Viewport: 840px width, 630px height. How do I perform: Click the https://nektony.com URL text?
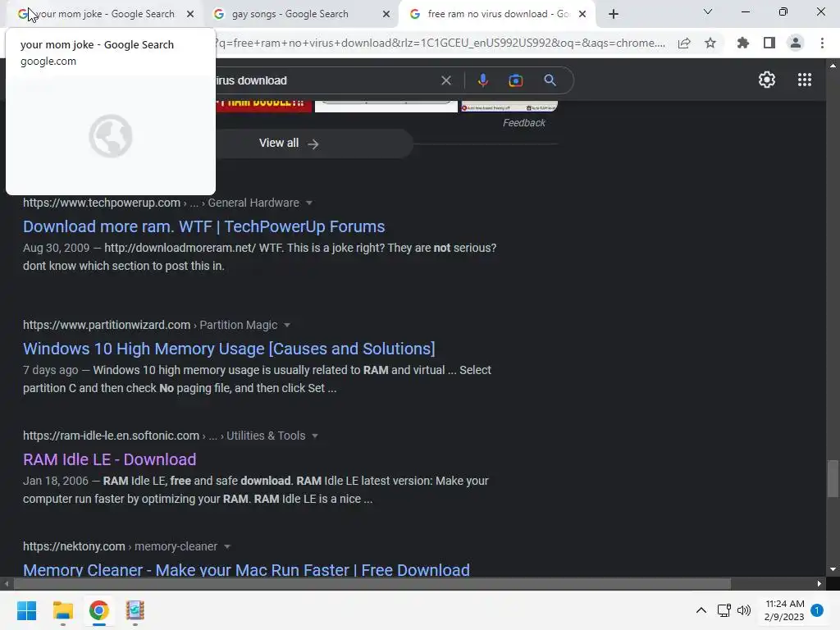coord(74,546)
